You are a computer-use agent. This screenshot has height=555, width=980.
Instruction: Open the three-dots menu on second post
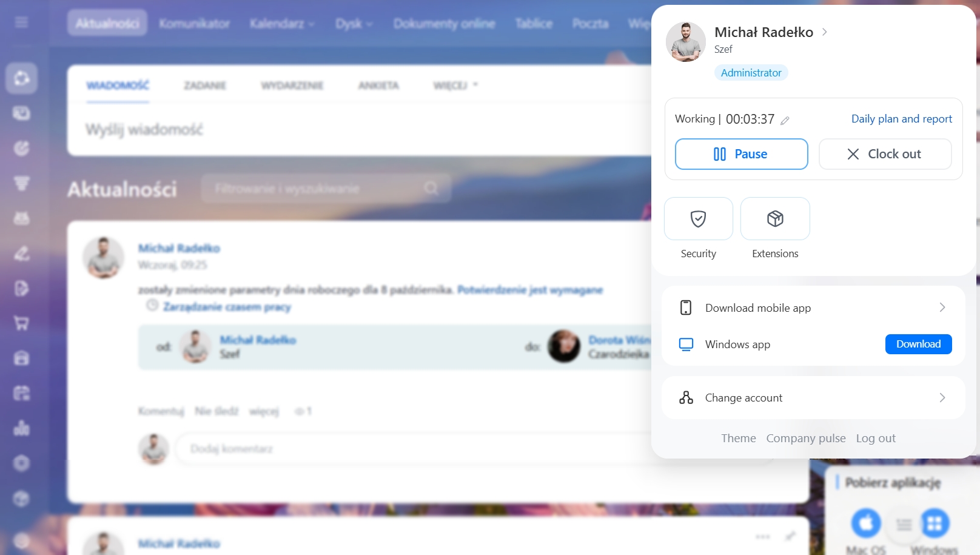click(x=763, y=537)
